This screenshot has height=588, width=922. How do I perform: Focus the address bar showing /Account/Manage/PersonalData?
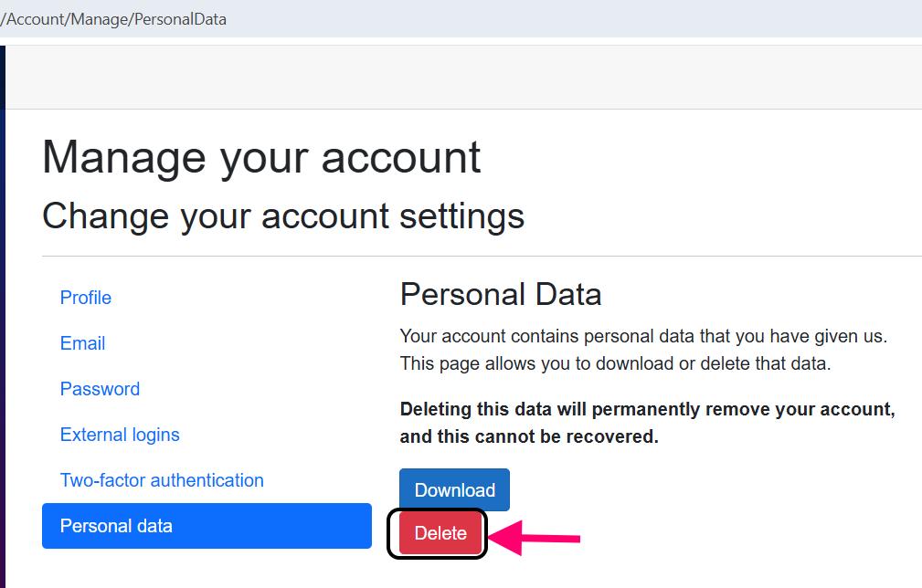click(113, 19)
